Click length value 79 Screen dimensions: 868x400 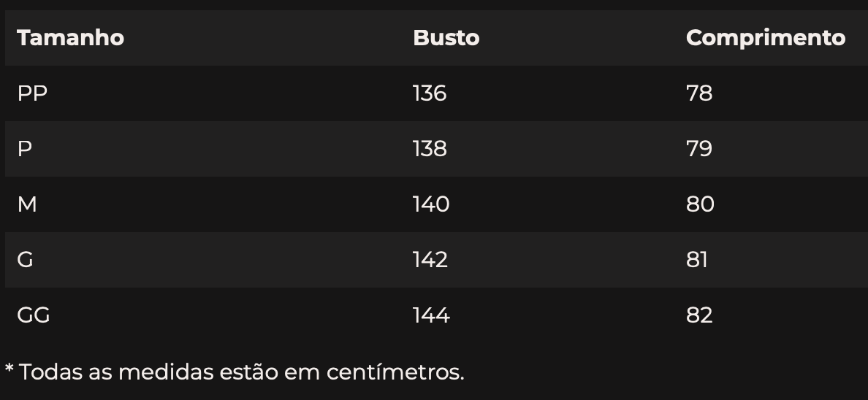pos(699,148)
